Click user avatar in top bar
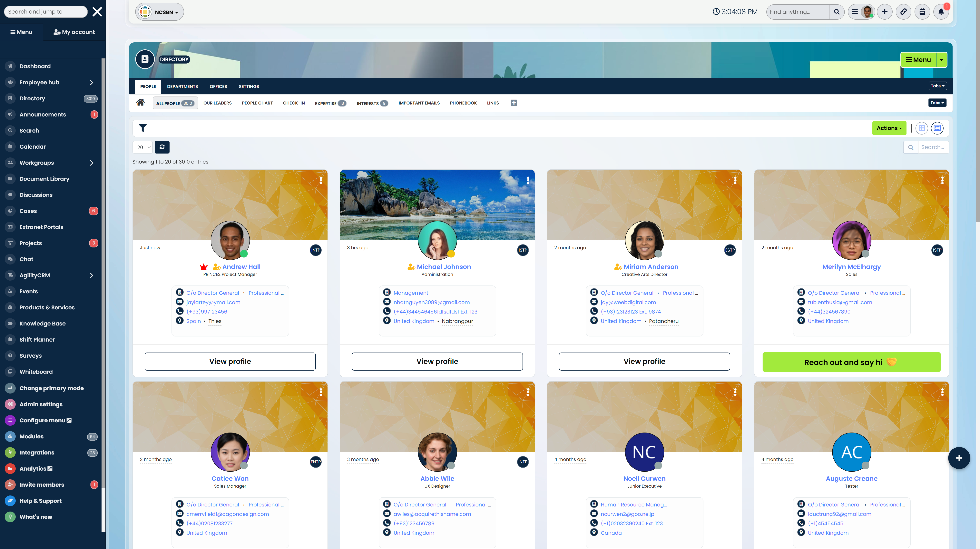980x549 pixels. pyautogui.click(x=867, y=12)
